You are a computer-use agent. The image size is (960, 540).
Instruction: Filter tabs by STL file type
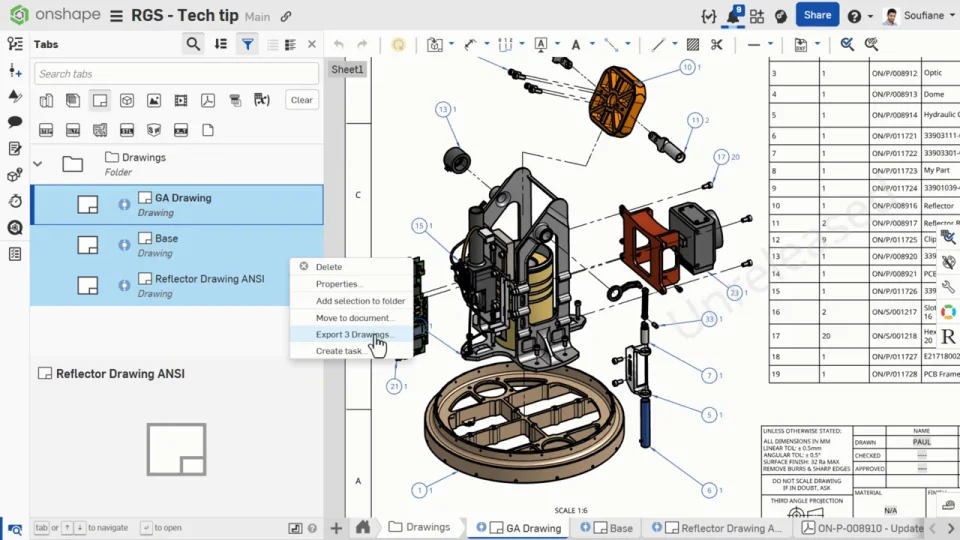[127, 130]
